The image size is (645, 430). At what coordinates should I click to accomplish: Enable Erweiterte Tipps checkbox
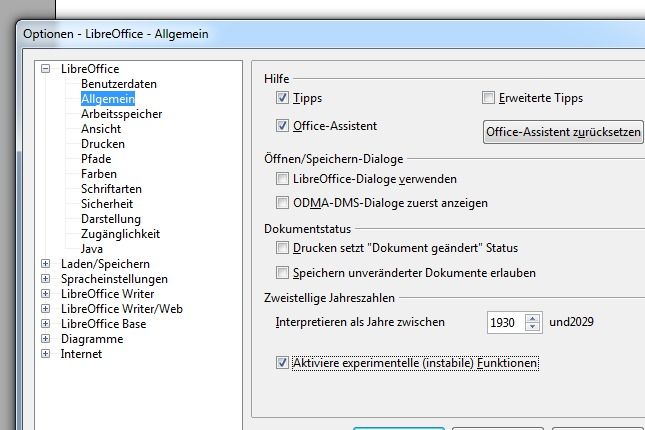click(488, 98)
